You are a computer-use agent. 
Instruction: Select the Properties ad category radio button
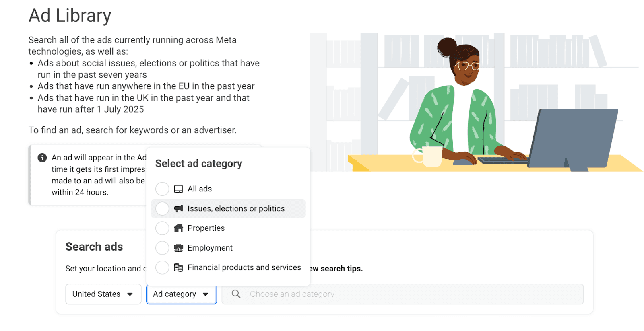coord(162,228)
